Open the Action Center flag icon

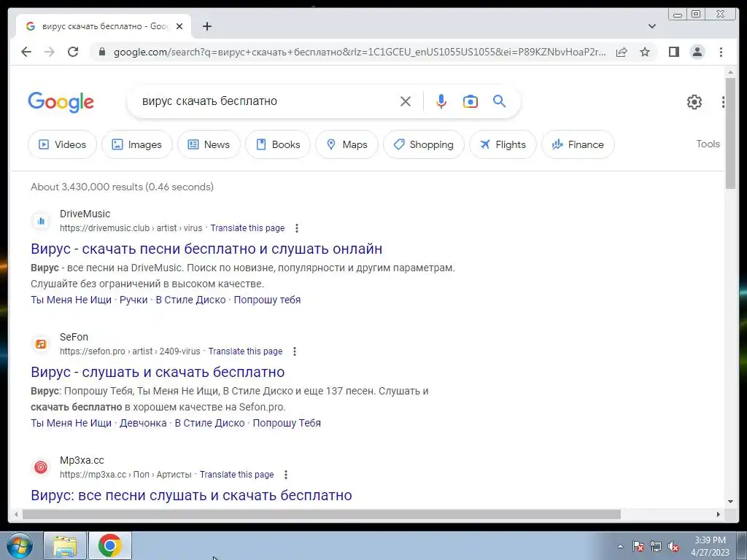click(638, 546)
